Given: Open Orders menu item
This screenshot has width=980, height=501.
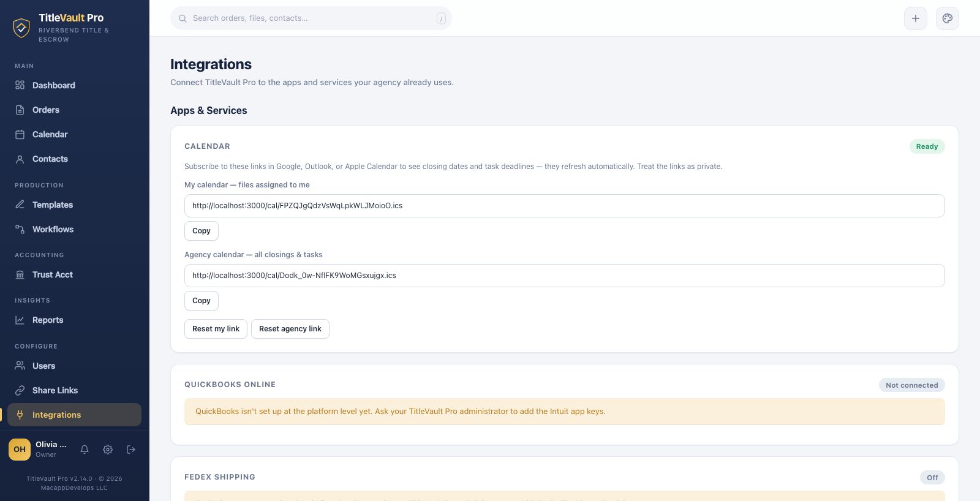Looking at the screenshot, I should (x=75, y=110).
